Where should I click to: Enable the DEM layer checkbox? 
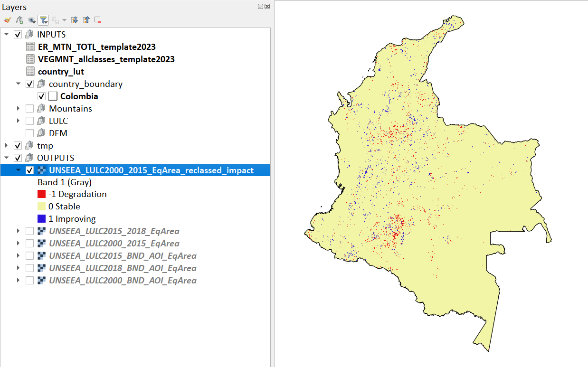point(29,133)
